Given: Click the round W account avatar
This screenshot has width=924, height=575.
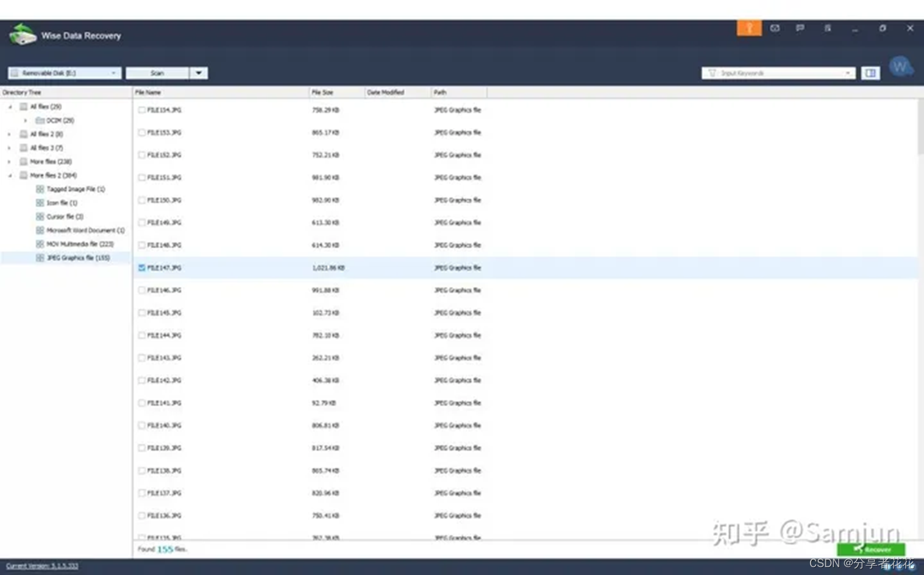Looking at the screenshot, I should pos(900,66).
